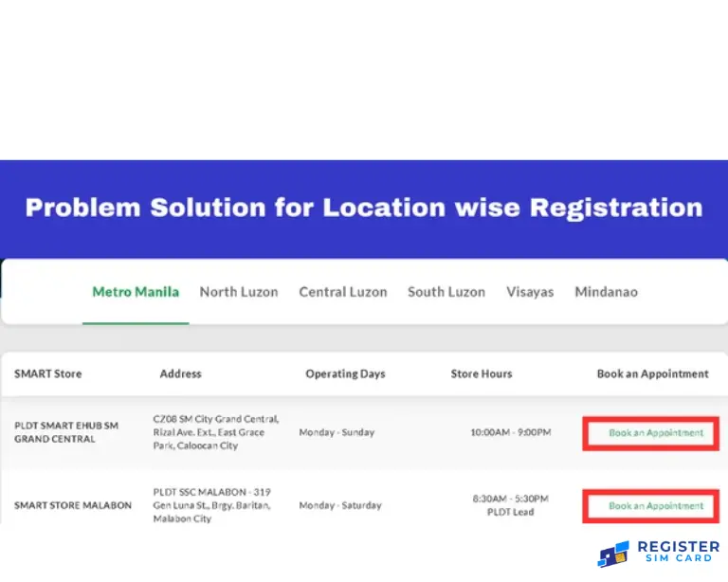Viewport: 728px width, 582px height.
Task: Open the Mindanao tab
Action: (607, 292)
